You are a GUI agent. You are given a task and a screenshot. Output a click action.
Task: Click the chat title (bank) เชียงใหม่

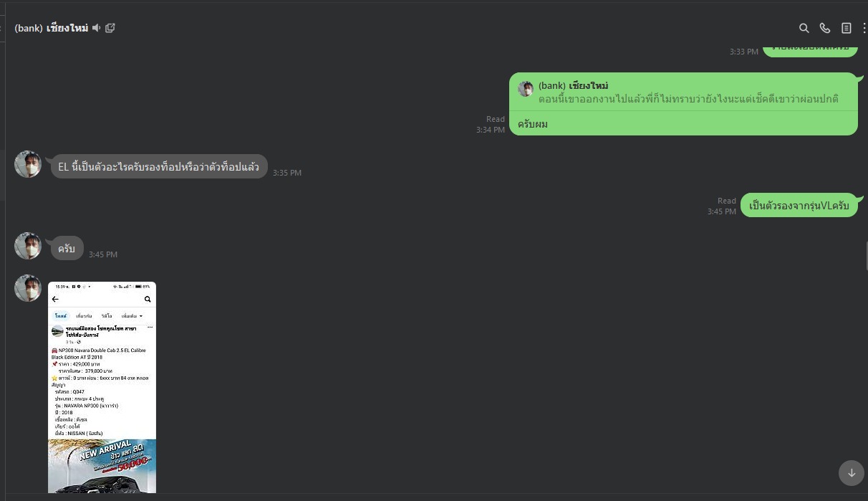point(51,28)
